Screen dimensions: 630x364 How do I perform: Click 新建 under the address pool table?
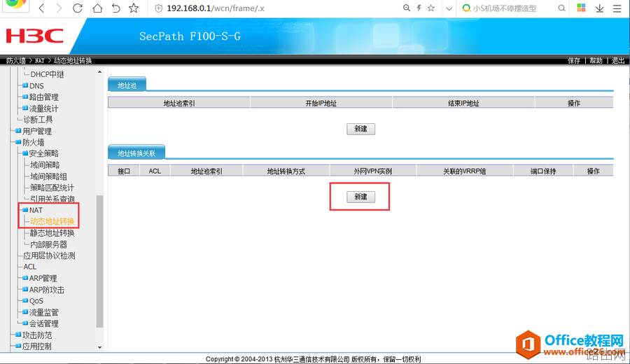coord(360,129)
